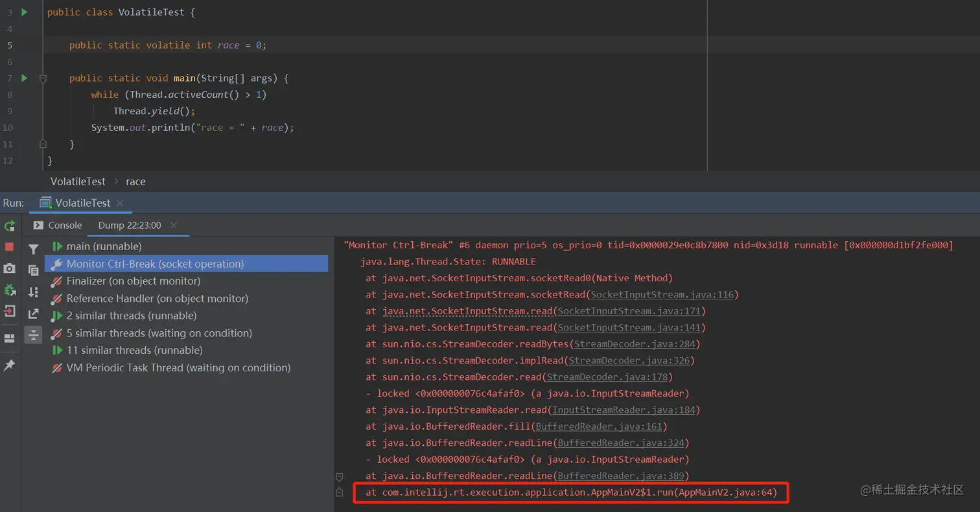
Task: Click the java.lang.Thread.State: RUNNABLE line
Action: point(448,262)
